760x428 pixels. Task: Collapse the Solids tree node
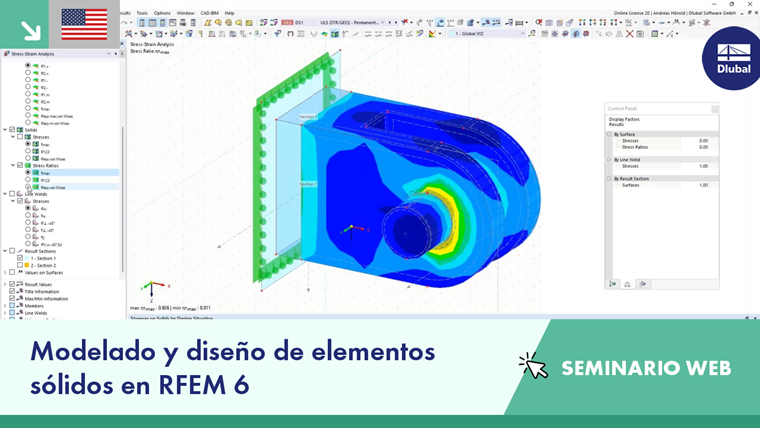(x=5, y=130)
